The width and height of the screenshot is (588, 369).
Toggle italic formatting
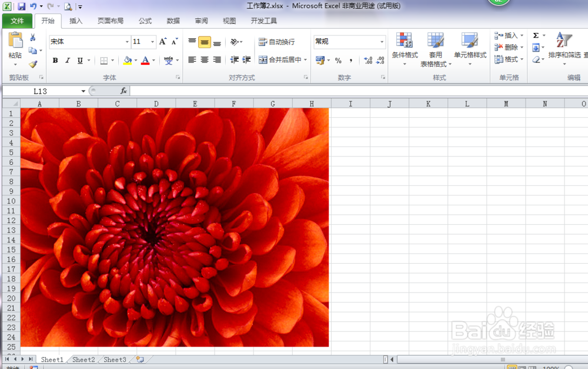click(68, 61)
